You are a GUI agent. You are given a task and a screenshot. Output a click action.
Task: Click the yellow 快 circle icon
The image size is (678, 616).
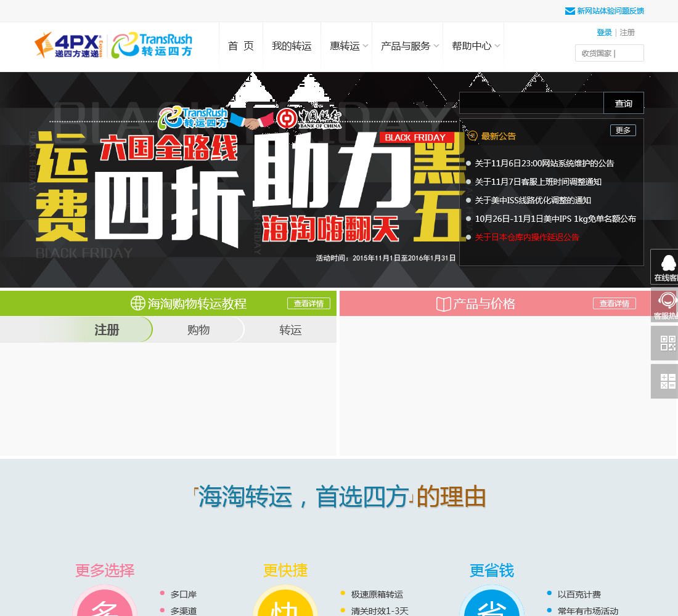(x=285, y=602)
